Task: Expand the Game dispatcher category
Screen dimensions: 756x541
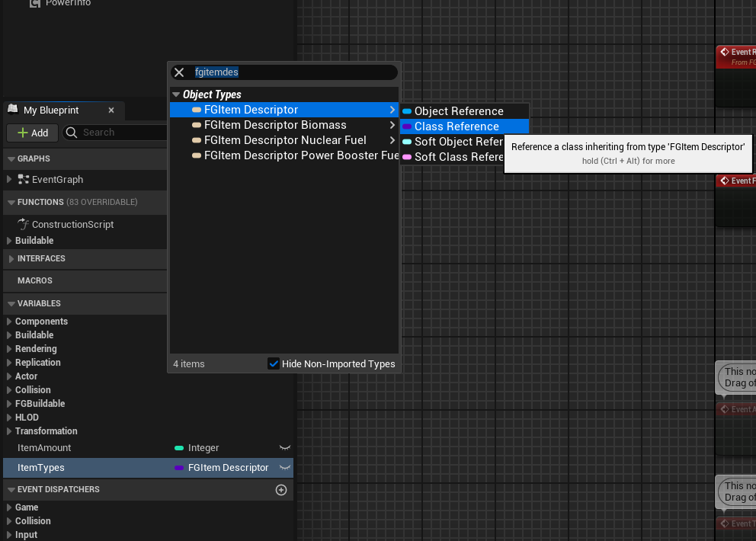Action: (8, 507)
